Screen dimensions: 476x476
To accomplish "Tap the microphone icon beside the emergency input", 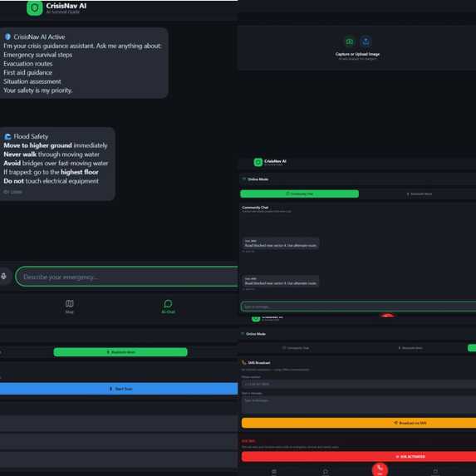I will click(4, 276).
